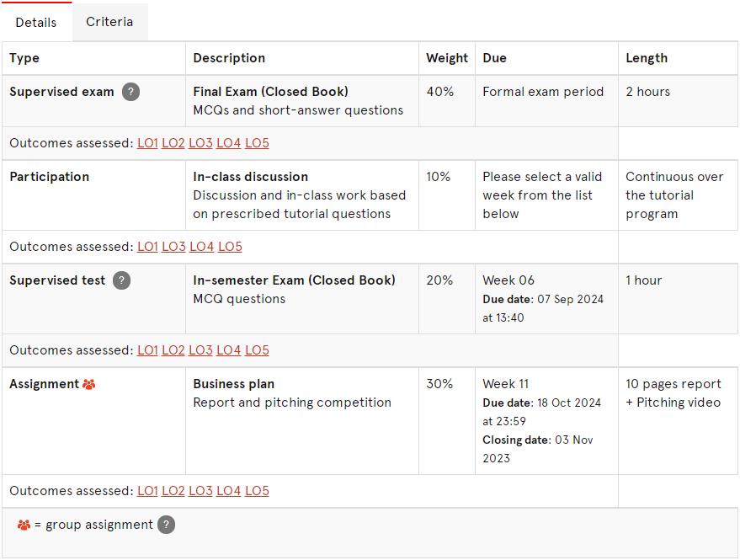Screen dimensions: 740x560
Task: Open LO5 link under Participation outcomes
Action: (x=230, y=247)
